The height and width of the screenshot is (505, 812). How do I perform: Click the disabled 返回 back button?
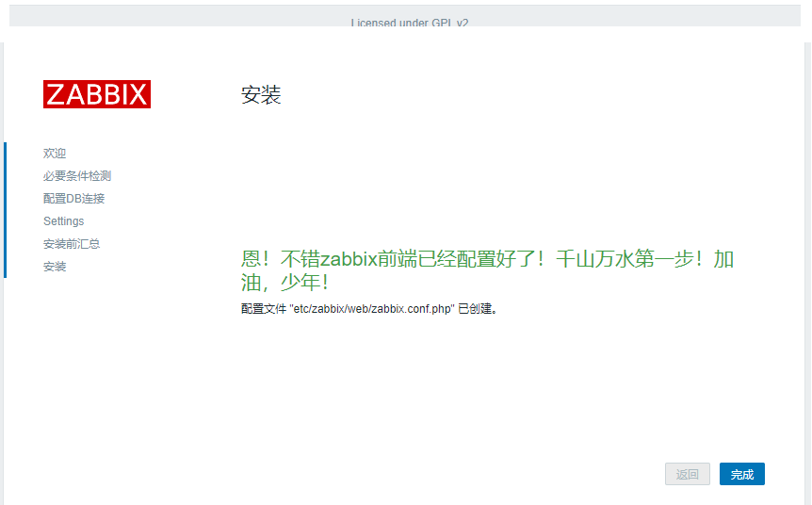point(688,474)
